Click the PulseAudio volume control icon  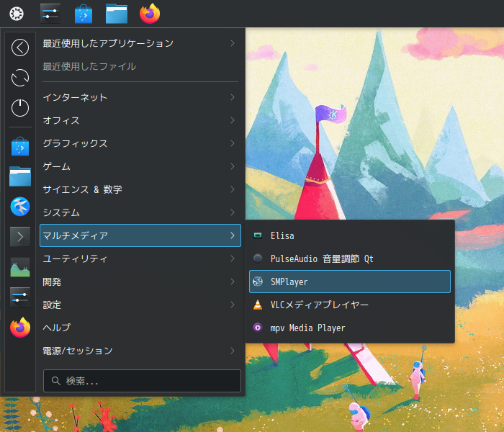[x=258, y=258]
